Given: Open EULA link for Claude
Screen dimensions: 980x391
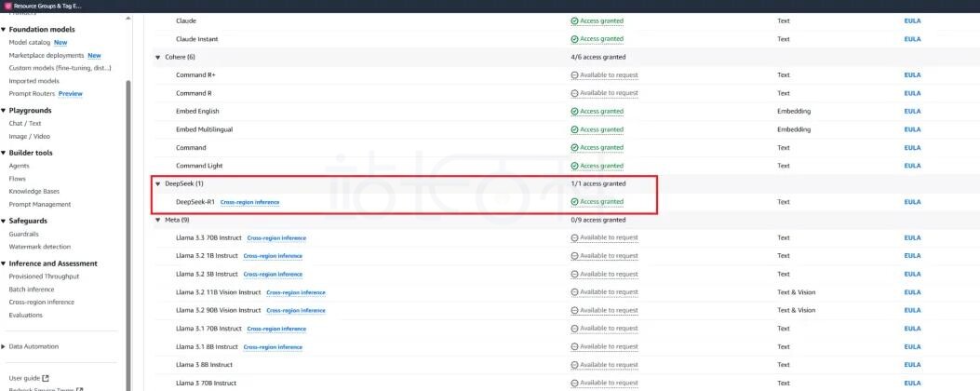Looking at the screenshot, I should click(912, 20).
